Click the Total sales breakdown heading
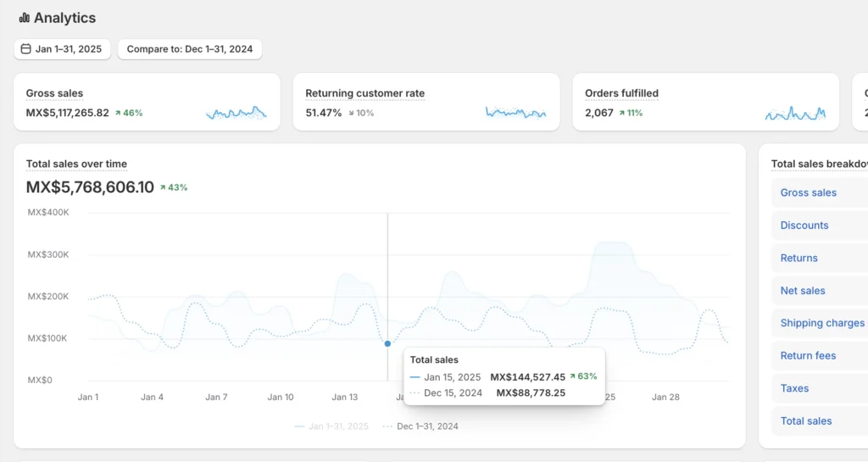This screenshot has width=868, height=462. click(x=820, y=164)
